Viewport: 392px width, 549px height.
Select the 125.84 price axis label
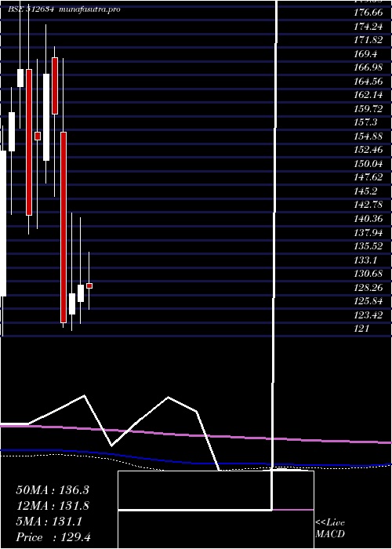pyautogui.click(x=368, y=300)
